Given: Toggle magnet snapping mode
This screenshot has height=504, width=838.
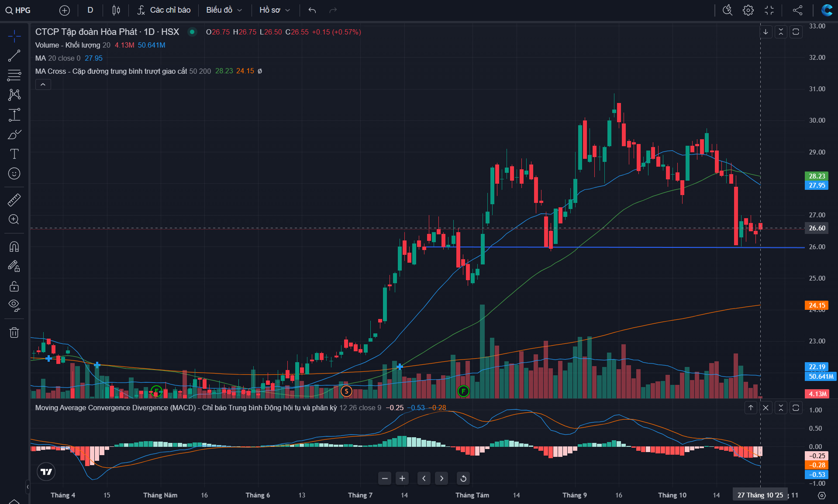Looking at the screenshot, I should pyautogui.click(x=14, y=247).
